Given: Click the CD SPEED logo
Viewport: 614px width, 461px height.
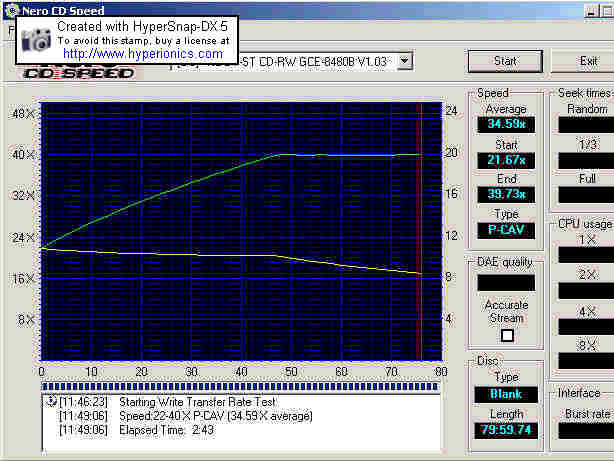Looking at the screenshot, I should coord(78,73).
